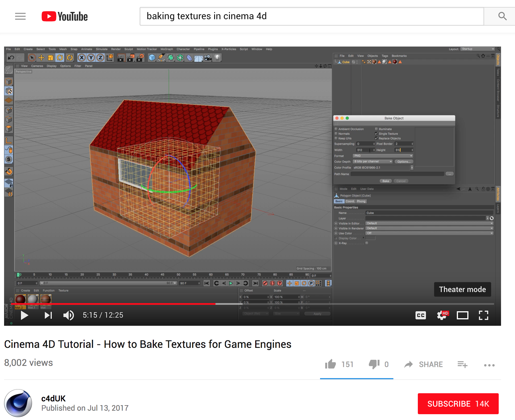
Task: Switch to the Phong tab
Action: coord(361,201)
